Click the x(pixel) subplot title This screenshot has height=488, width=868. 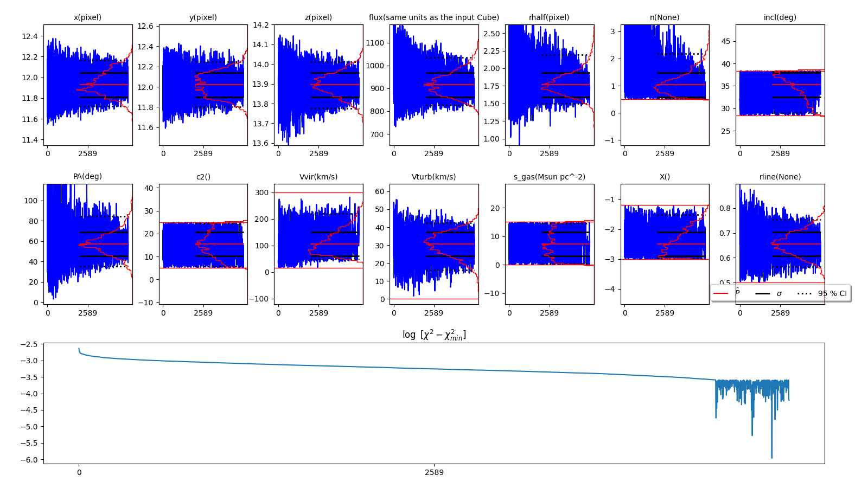[87, 17]
